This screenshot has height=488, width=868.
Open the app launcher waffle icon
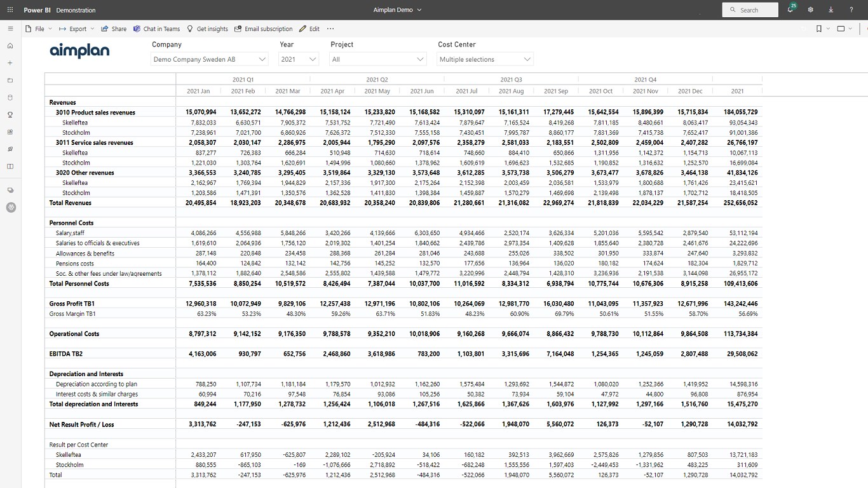10,10
